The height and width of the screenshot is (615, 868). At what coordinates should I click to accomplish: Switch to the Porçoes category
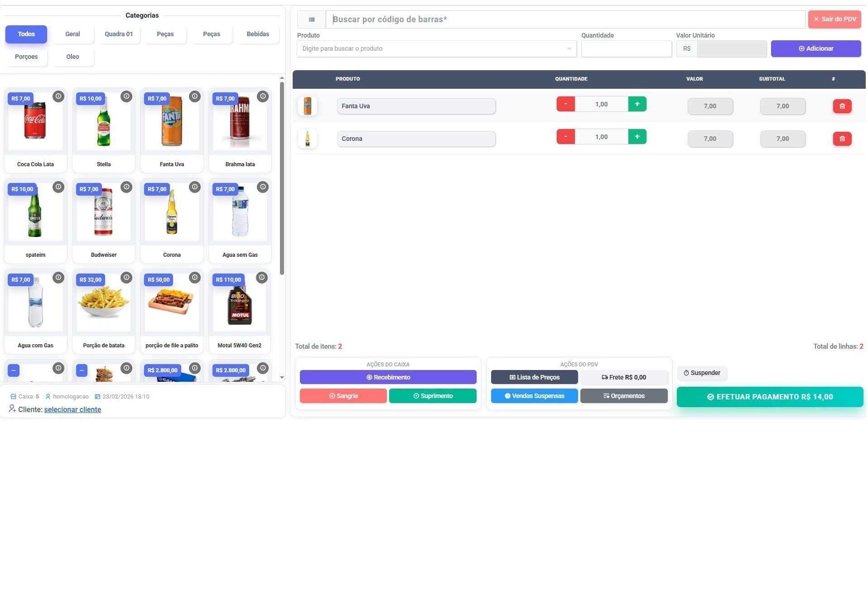26,57
